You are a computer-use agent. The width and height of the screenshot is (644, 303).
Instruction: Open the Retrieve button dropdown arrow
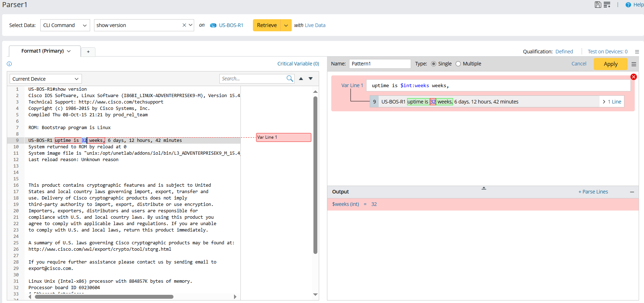coord(286,25)
